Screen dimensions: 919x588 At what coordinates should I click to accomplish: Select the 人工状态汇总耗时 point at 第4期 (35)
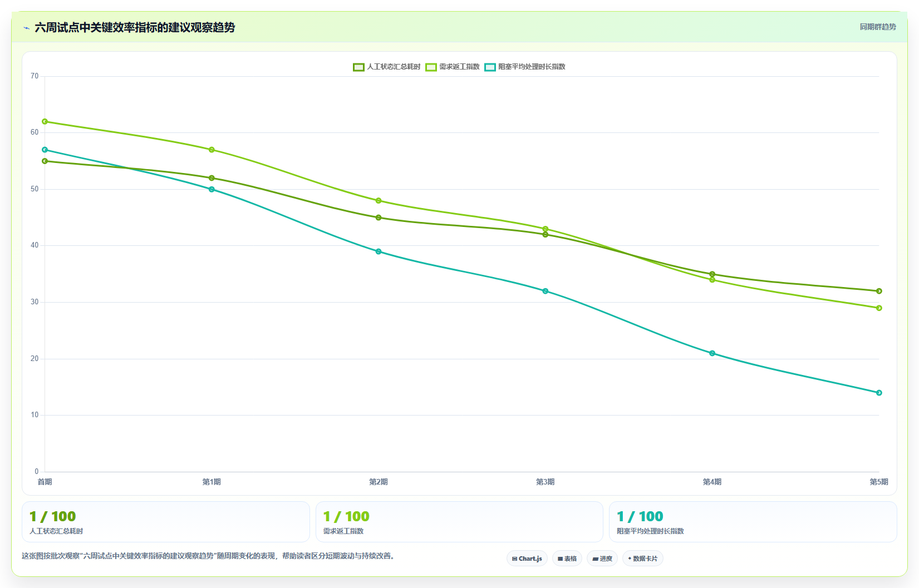pos(712,274)
